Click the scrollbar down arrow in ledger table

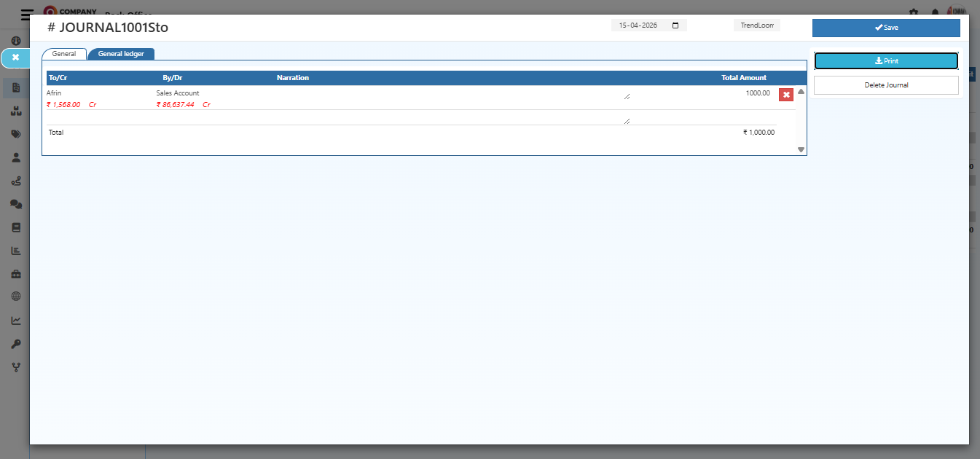pyautogui.click(x=801, y=149)
